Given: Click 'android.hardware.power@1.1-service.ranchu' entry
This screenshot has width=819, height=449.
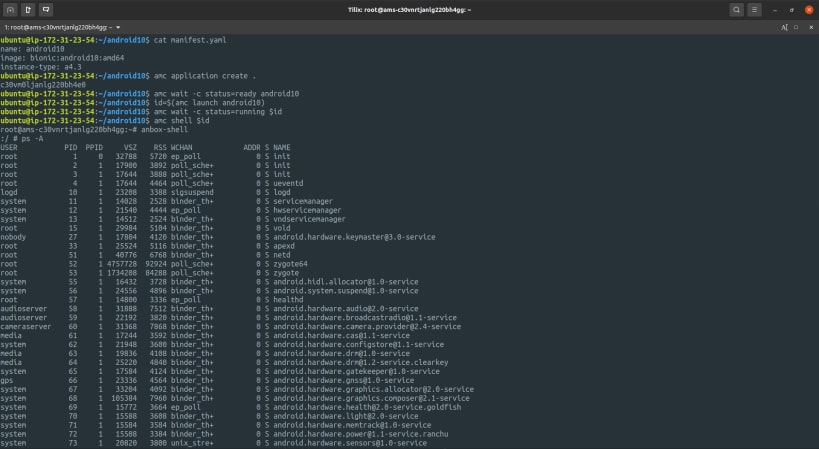Looking at the screenshot, I should pos(361,434).
